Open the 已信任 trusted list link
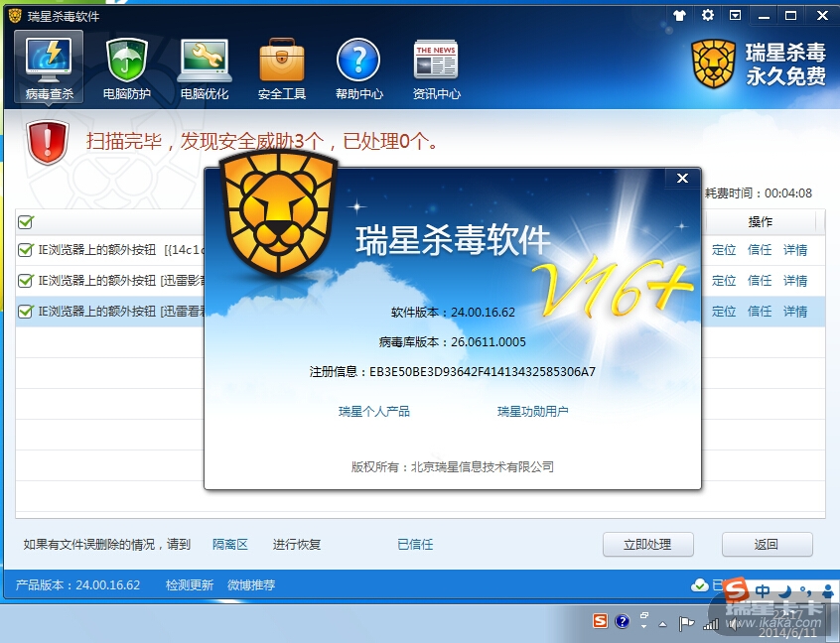840x643 pixels. coord(415,545)
